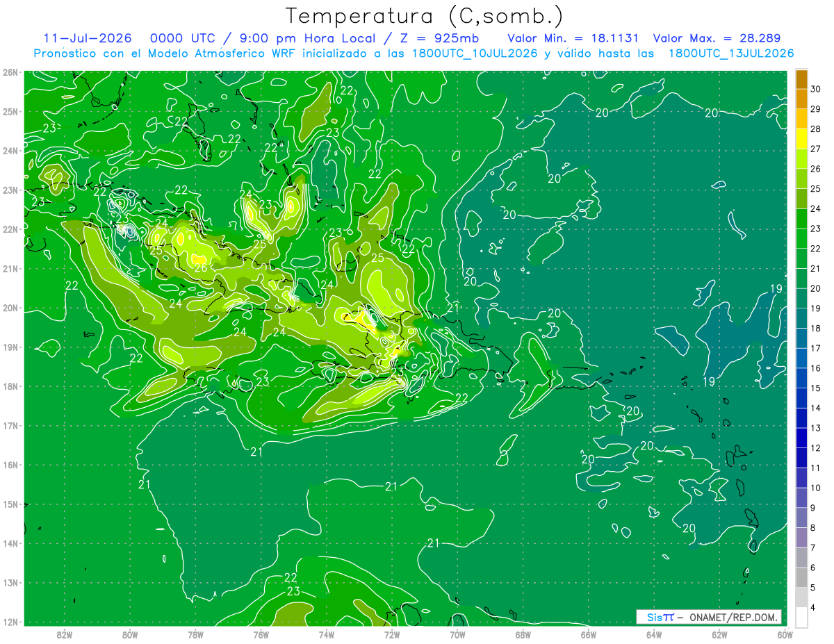This screenshot has height=644, width=834.
Task: Click the '22N' latitude axis label
Action: tap(10, 229)
